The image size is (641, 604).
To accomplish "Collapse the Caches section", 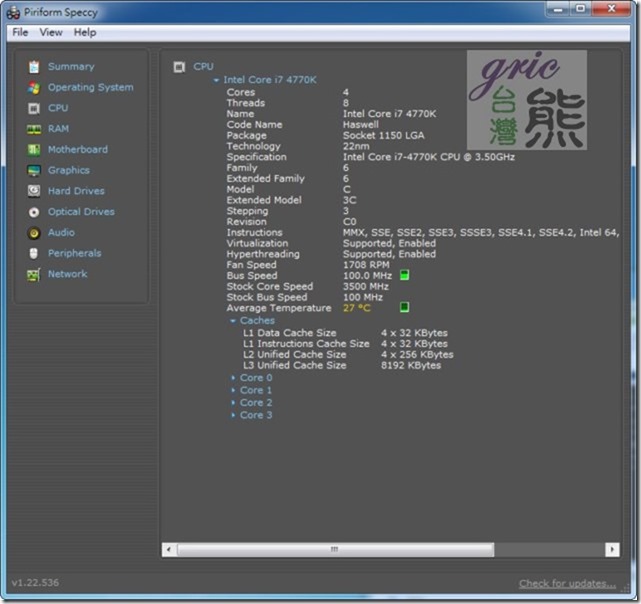I will pos(233,321).
